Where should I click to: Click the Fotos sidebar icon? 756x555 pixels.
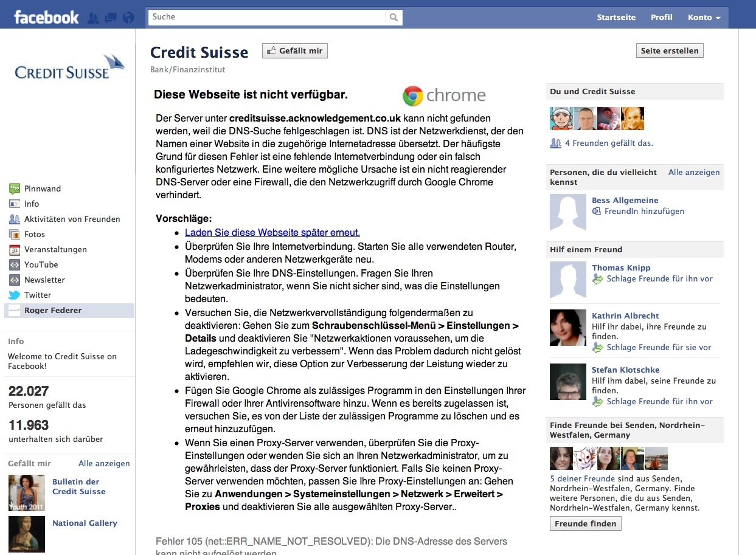[x=15, y=234]
